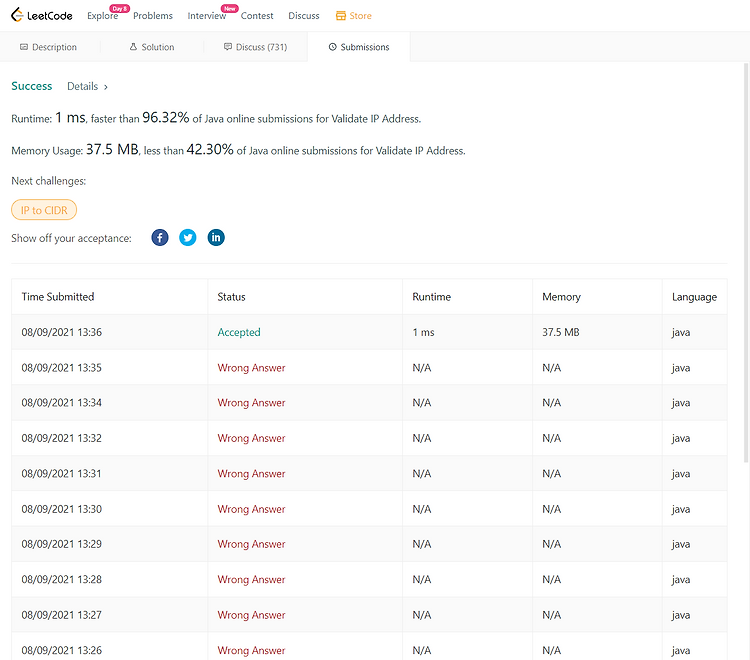This screenshot has height=660, width=750.
Task: Open Discuss in the top navigation
Action: (x=304, y=16)
